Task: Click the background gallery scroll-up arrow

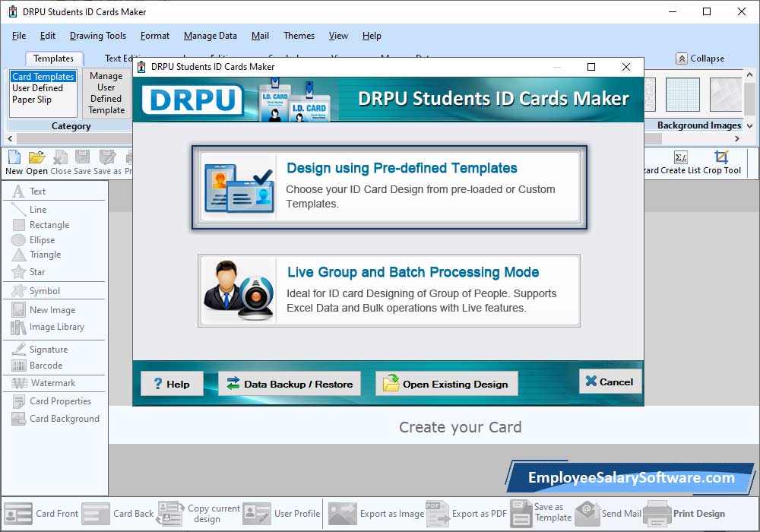Action: (749, 74)
